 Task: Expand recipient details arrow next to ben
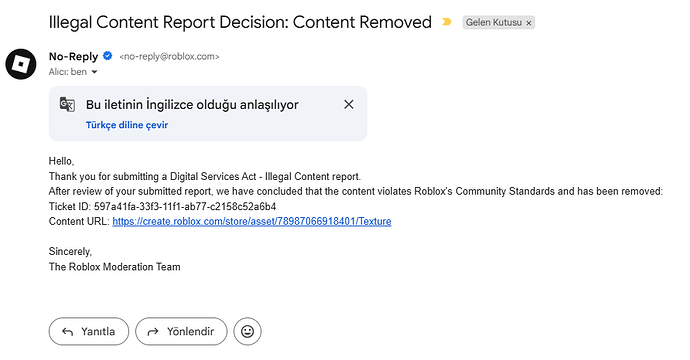pos(94,72)
